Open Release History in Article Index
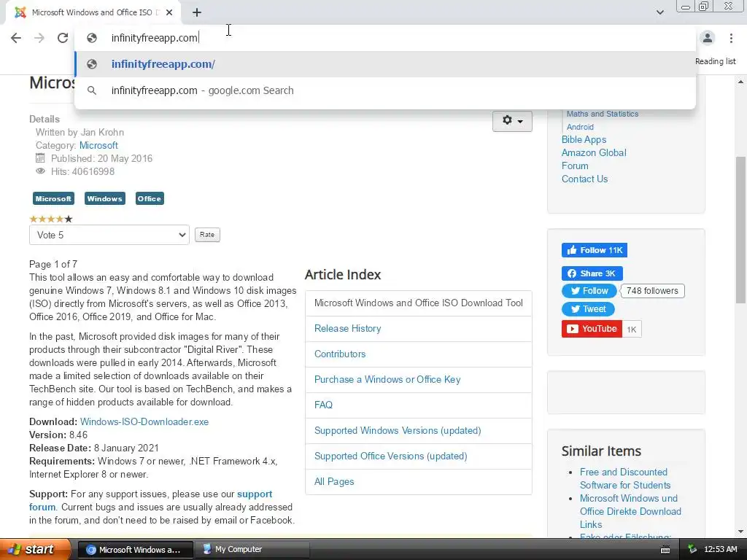 [348, 329]
